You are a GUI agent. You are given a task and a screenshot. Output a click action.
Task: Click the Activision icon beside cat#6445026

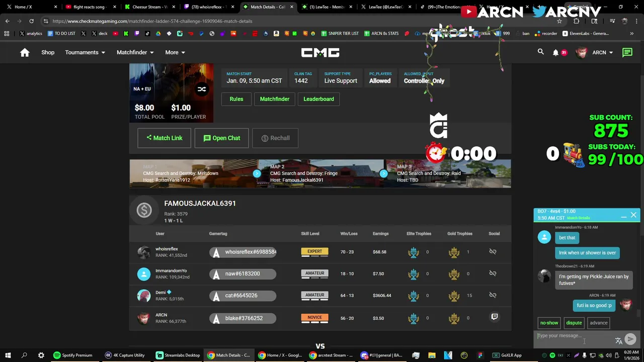click(x=216, y=296)
